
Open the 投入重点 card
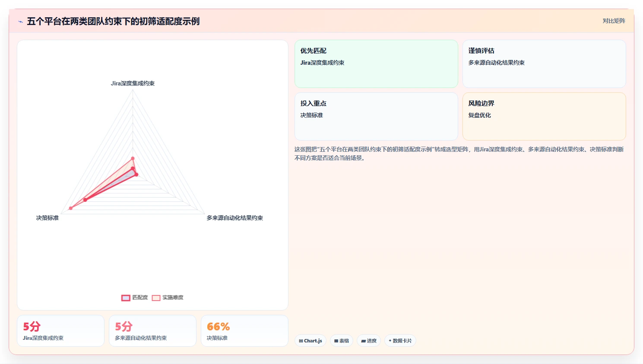(x=376, y=116)
